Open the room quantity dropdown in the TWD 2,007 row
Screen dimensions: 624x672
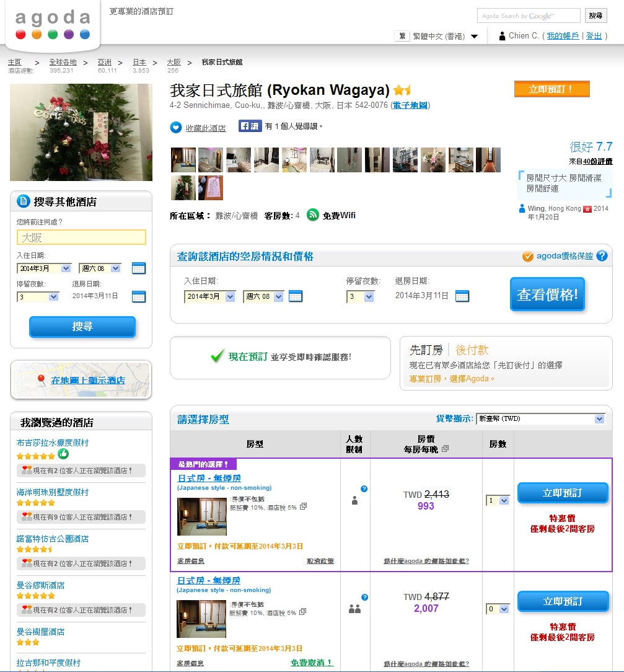coord(498,609)
